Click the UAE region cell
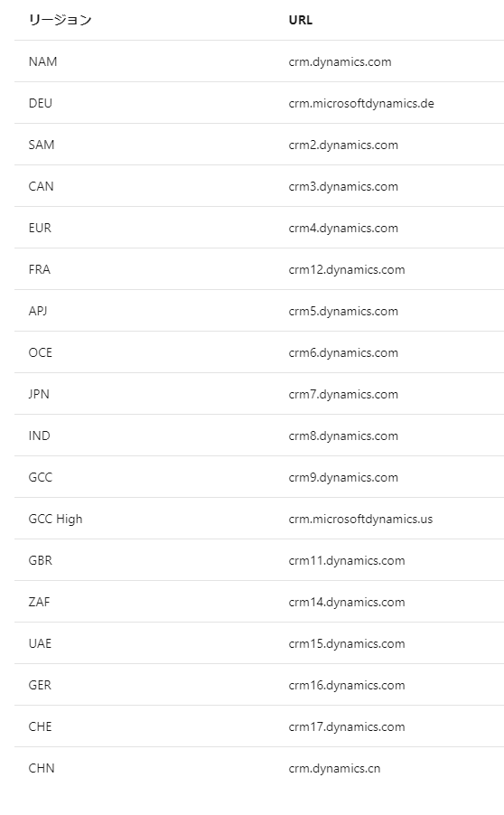This screenshot has width=504, height=815. 40,643
